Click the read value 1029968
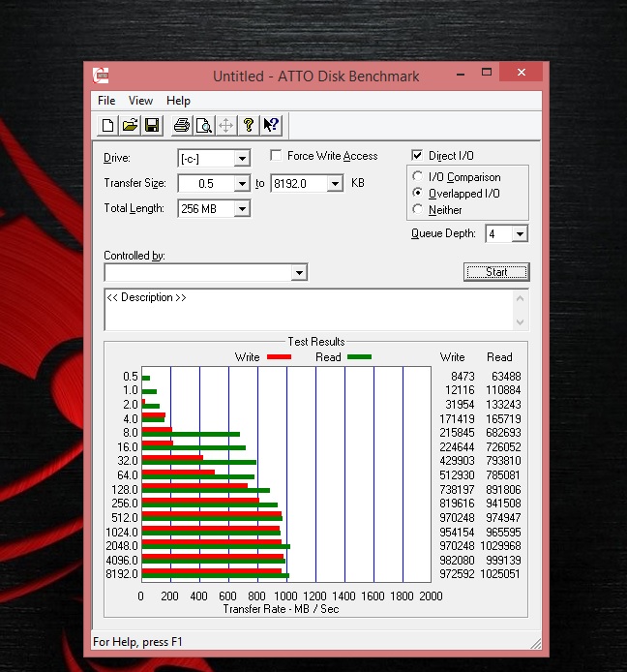Viewport: 627px width, 672px height. tap(500, 546)
